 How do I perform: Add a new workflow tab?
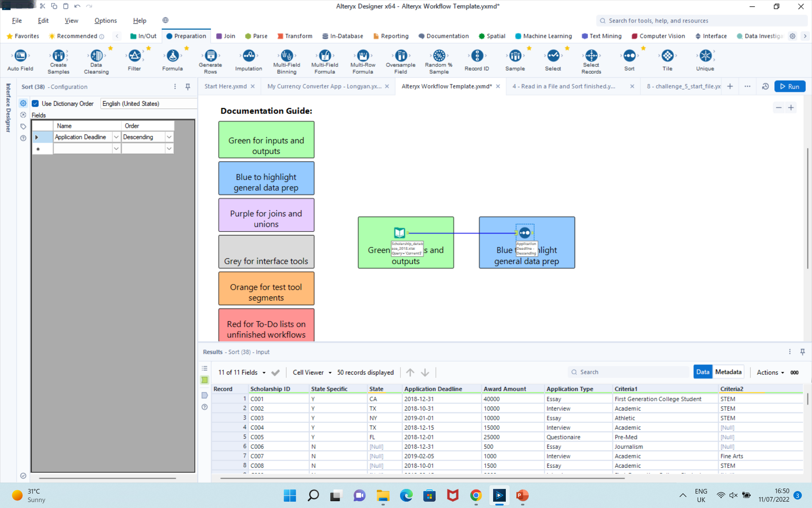point(730,86)
